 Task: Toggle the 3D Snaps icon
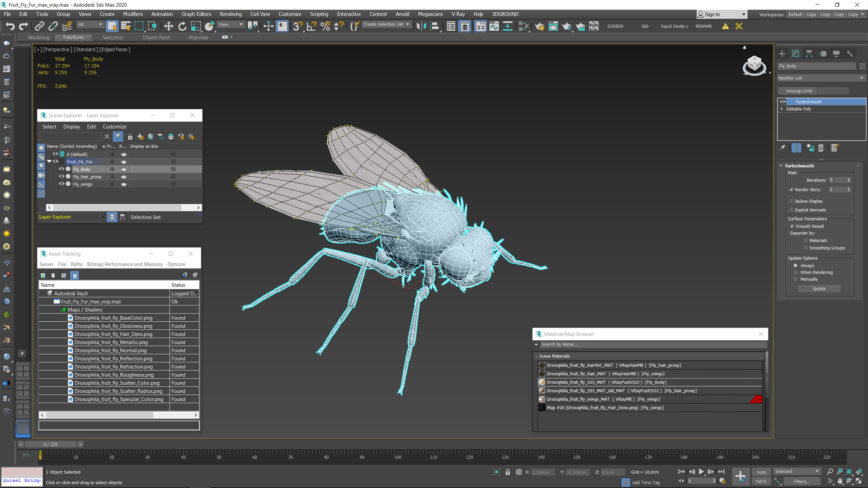(x=297, y=26)
